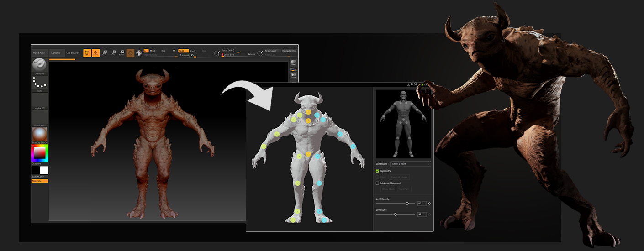This screenshot has width=644, height=251.
Task: Click the Alternate button
Action: click(x=40, y=181)
